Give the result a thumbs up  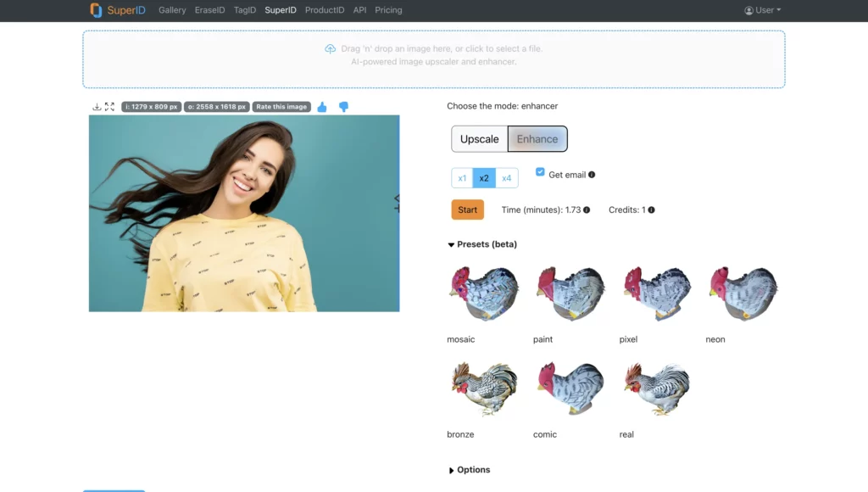(321, 106)
